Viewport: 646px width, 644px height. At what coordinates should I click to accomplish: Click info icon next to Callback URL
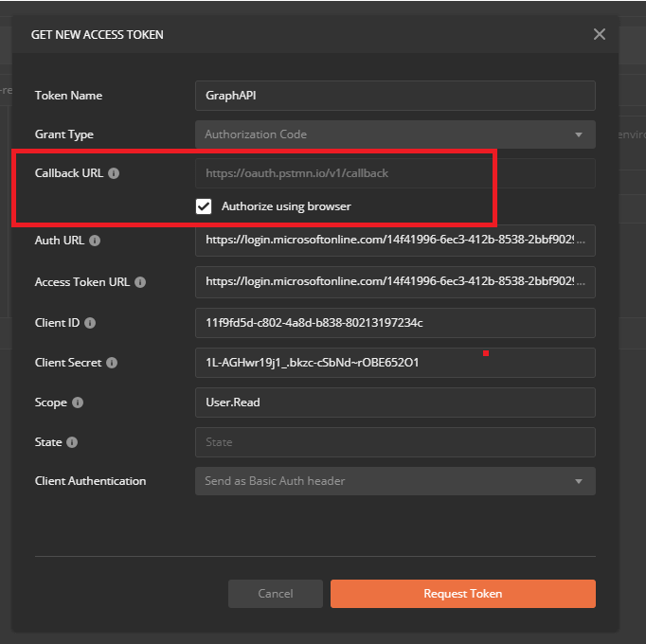click(114, 174)
